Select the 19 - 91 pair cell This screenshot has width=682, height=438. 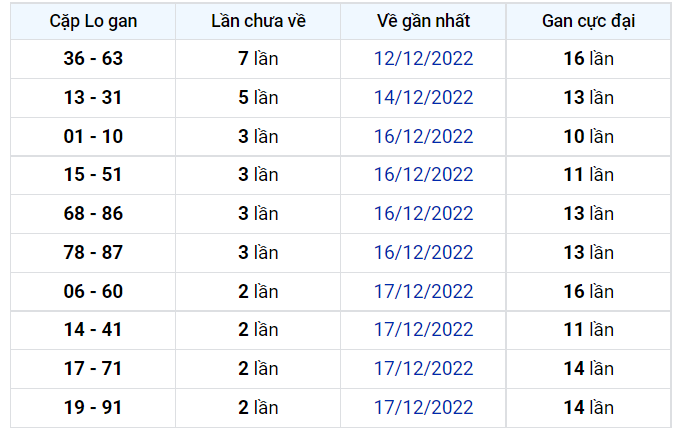pos(93,408)
